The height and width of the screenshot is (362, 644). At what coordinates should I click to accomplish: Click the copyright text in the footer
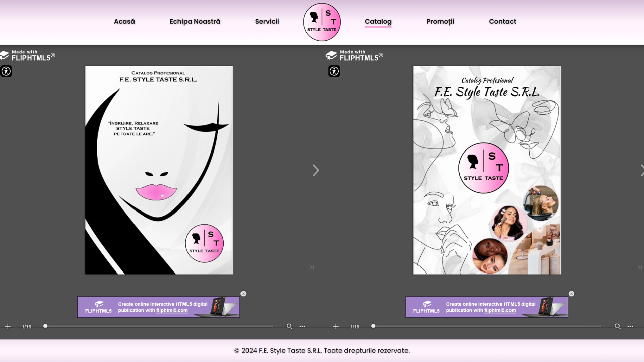[x=322, y=351]
